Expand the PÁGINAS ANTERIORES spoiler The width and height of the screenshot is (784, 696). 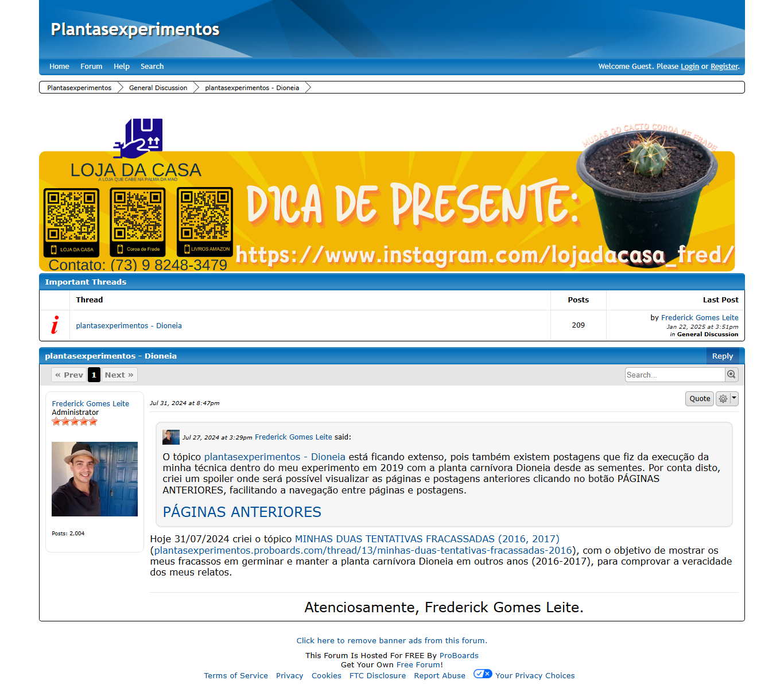pos(242,512)
